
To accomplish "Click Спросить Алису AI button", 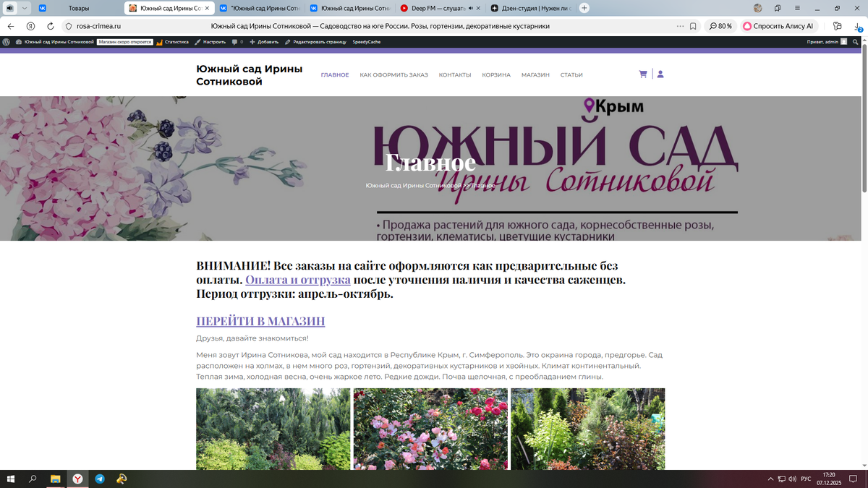I will (x=778, y=26).
